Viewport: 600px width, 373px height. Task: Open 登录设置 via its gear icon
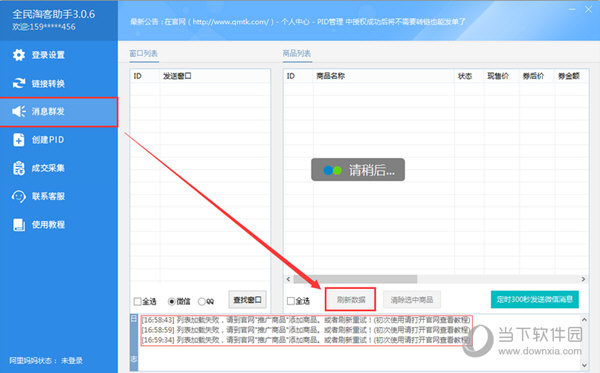pyautogui.click(x=19, y=55)
